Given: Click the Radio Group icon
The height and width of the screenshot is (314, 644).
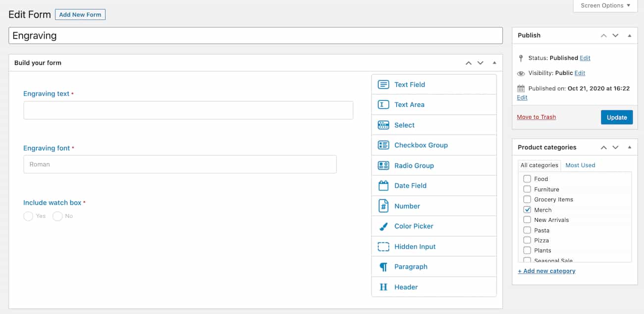Looking at the screenshot, I should pos(383,165).
